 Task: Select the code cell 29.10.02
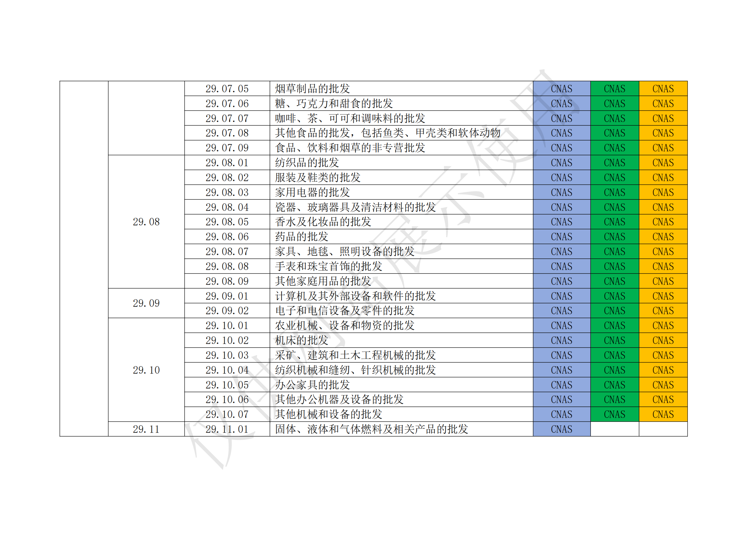(x=227, y=340)
